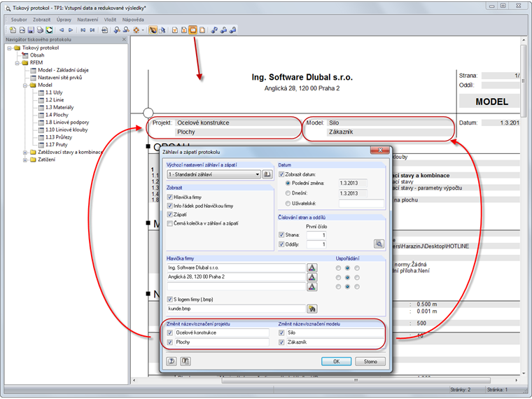Confirm dialog with OK button
This screenshot has height=399, width=532.
coord(336,361)
